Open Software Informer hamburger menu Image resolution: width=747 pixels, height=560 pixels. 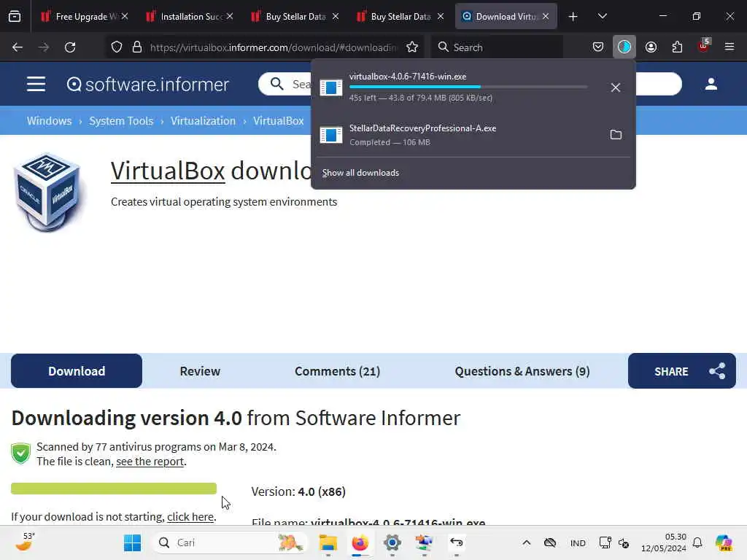click(36, 85)
